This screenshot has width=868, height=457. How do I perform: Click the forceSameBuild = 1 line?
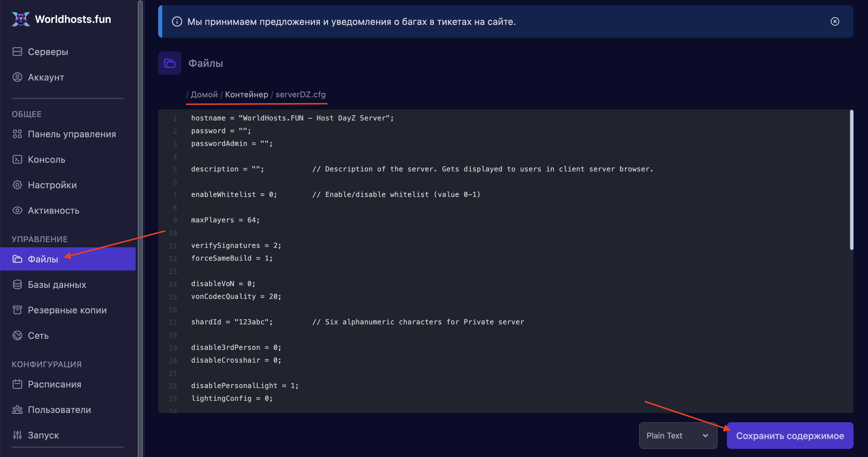point(232,258)
